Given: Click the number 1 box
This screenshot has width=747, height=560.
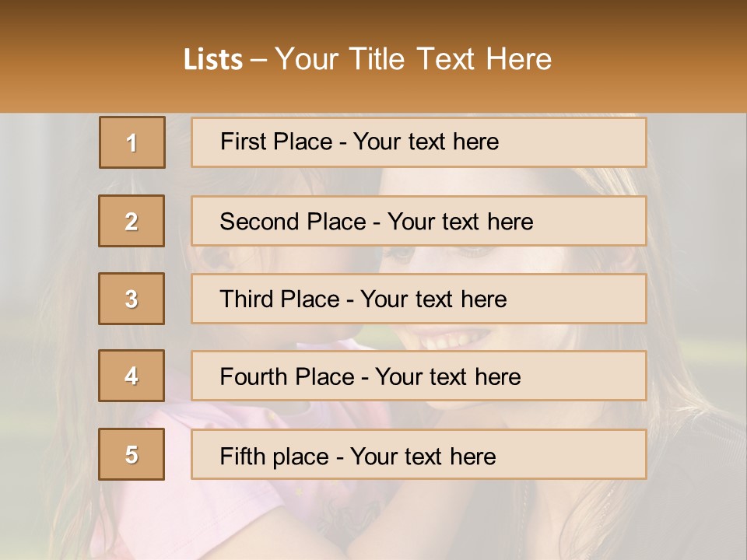Looking at the screenshot, I should coord(132,142).
